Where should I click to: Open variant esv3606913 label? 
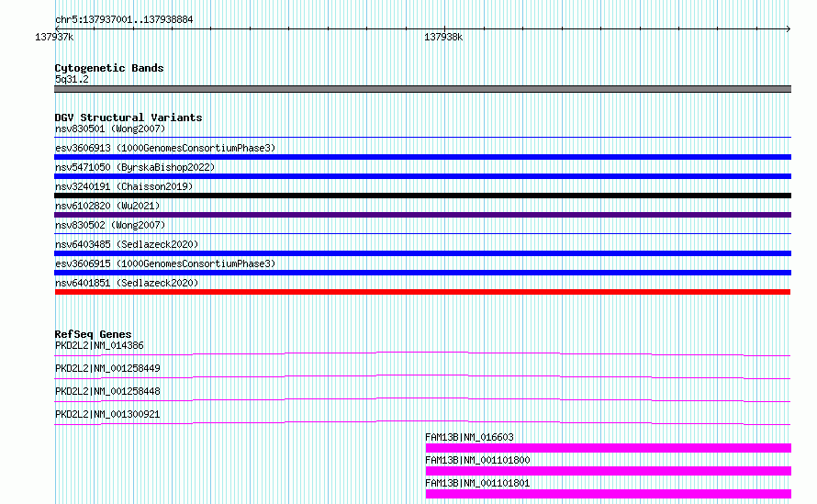(x=165, y=148)
